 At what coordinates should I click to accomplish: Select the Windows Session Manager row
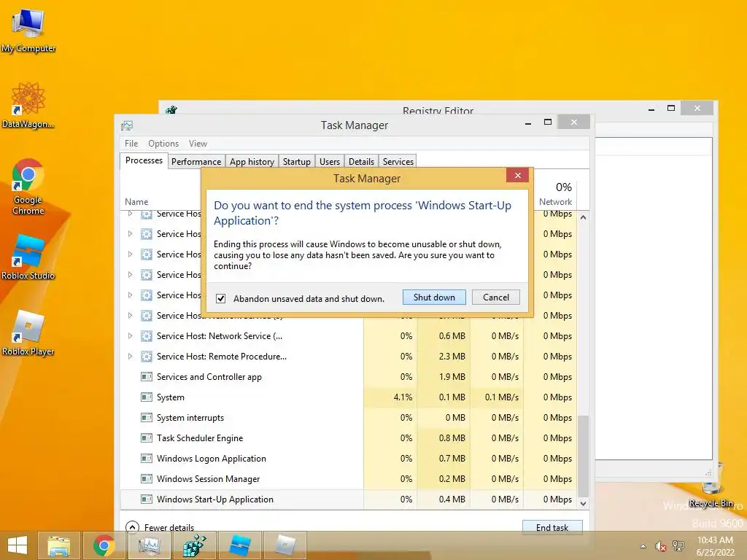point(349,479)
